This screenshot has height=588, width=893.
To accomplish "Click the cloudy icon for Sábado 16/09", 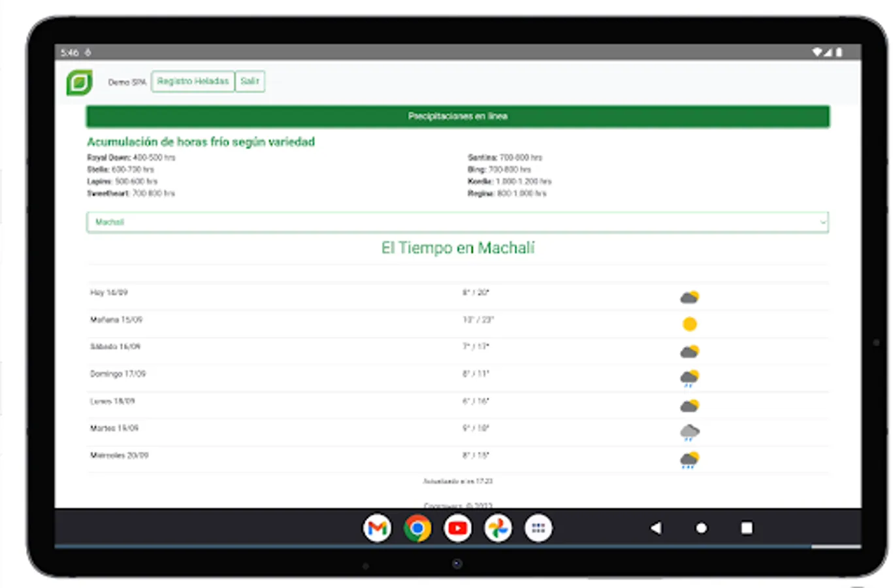I will click(x=690, y=351).
